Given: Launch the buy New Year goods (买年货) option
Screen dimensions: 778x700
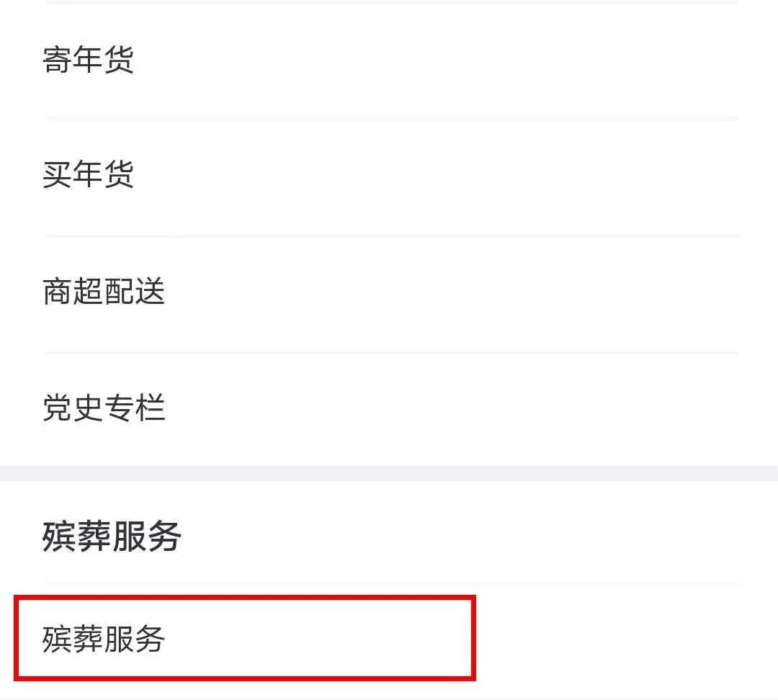Looking at the screenshot, I should (89, 175).
